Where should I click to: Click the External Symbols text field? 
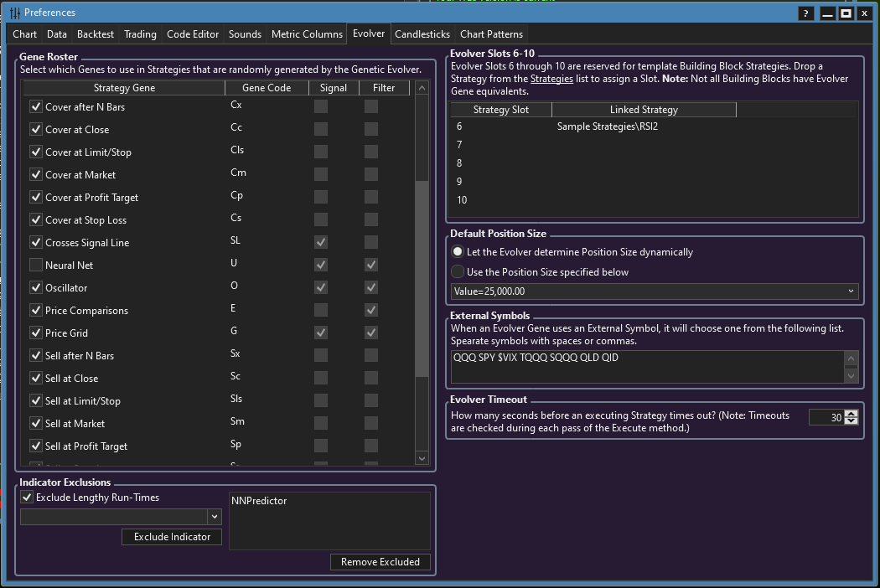pos(648,367)
